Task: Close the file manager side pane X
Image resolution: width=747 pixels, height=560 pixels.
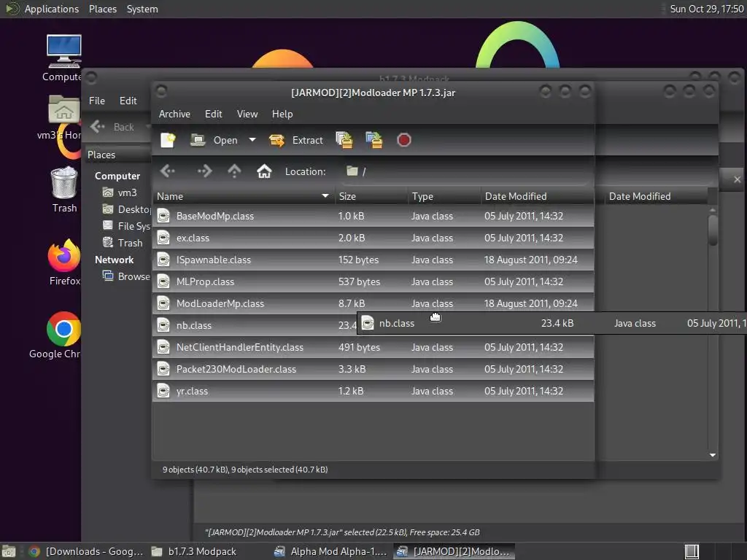Action: [737, 179]
